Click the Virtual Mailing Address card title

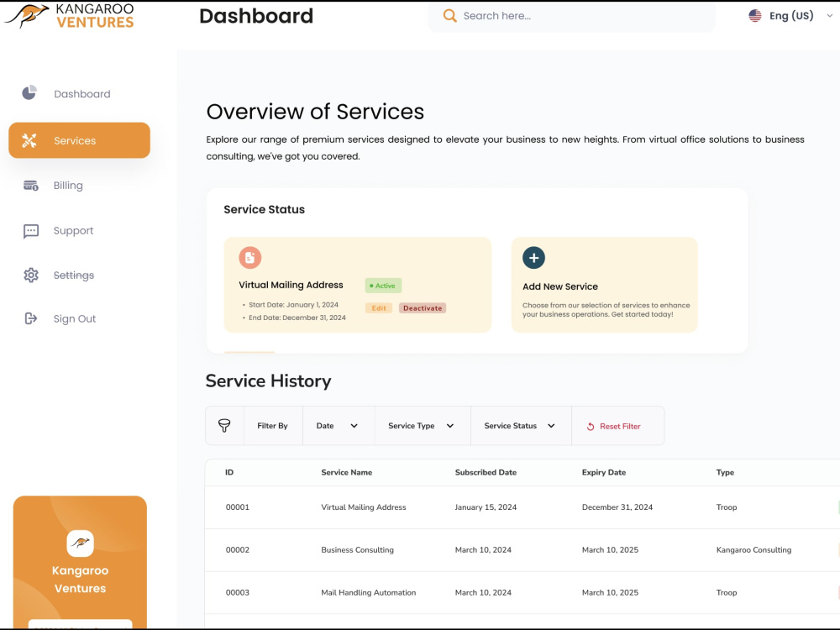pos(291,285)
